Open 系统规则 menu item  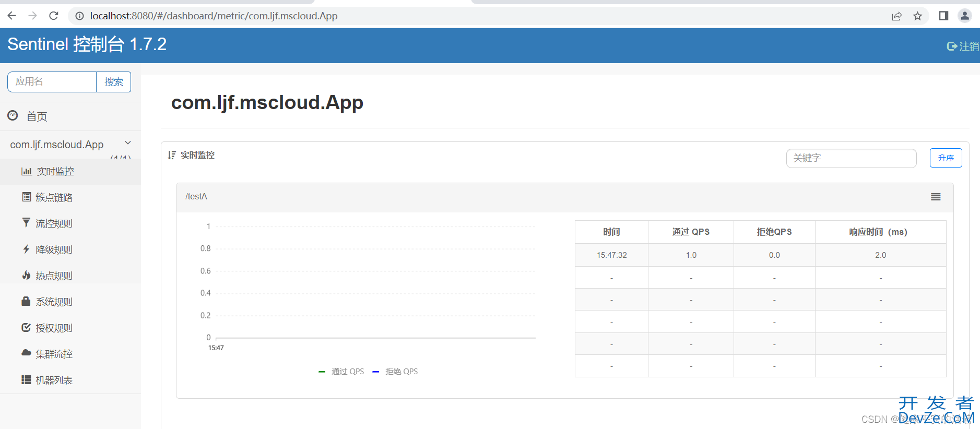click(x=70, y=302)
